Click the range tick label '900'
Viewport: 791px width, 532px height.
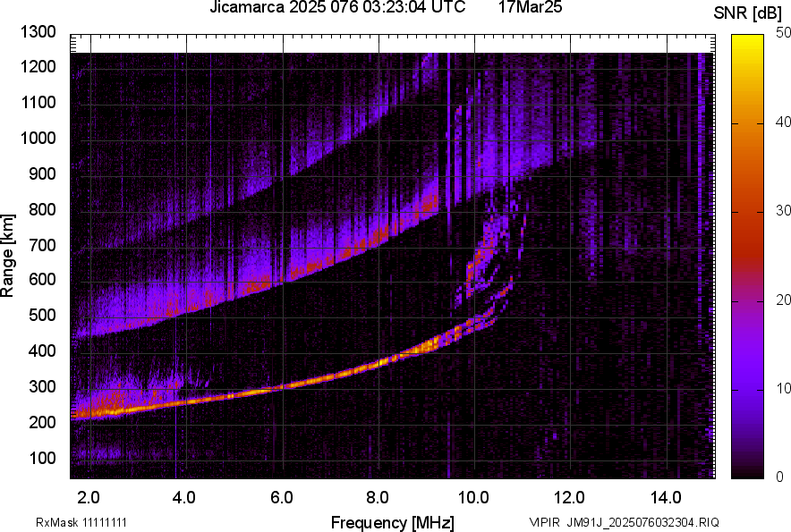(x=42, y=173)
